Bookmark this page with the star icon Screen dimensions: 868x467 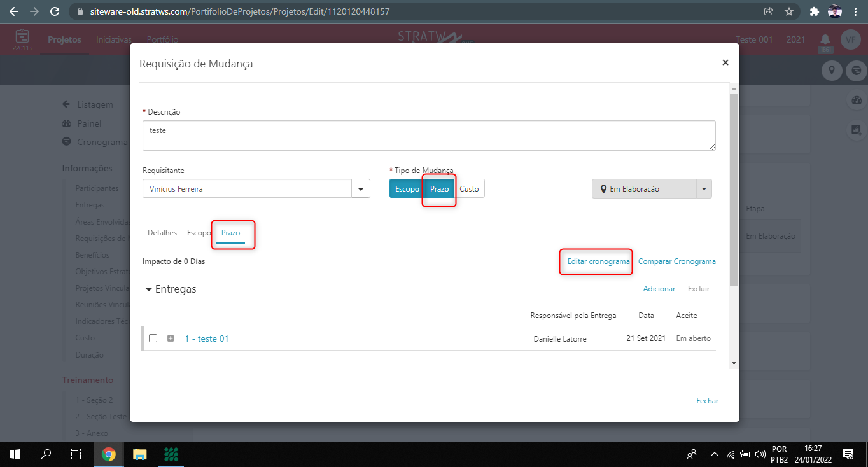pos(789,11)
